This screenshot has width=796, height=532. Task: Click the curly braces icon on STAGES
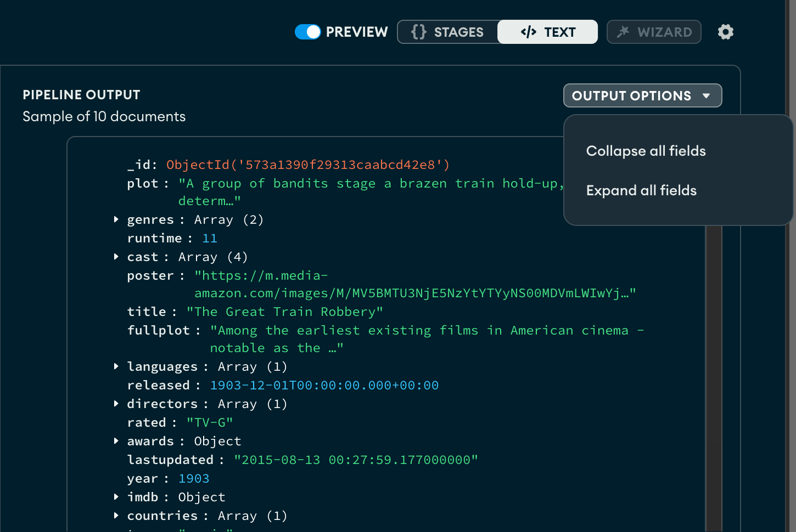pyautogui.click(x=418, y=32)
